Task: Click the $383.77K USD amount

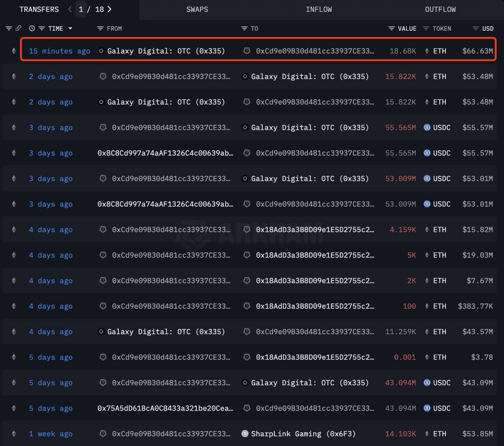Action: [x=475, y=306]
